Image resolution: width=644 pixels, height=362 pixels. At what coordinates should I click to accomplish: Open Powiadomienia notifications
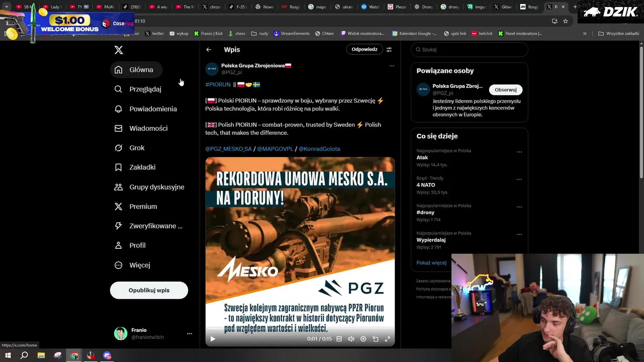[145, 109]
